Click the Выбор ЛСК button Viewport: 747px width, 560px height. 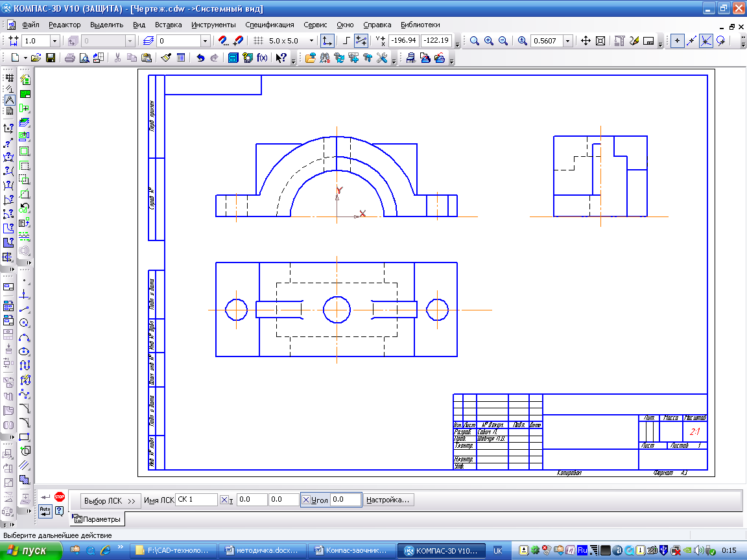coord(110,500)
